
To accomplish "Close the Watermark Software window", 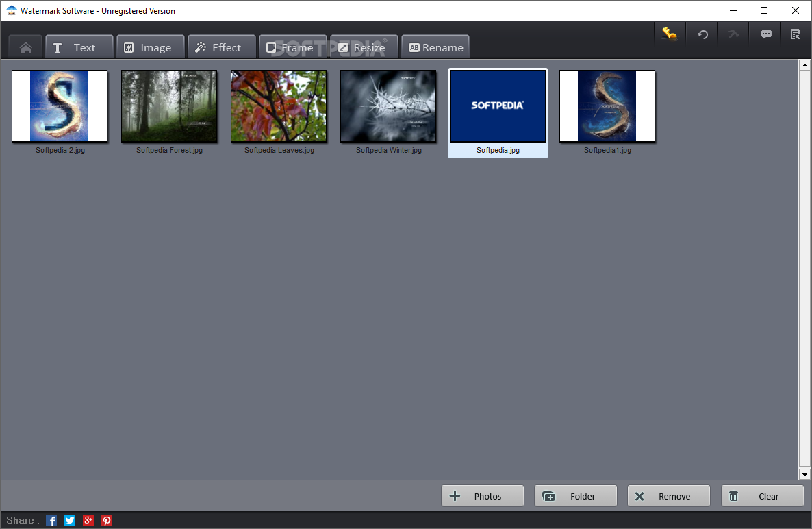I will coord(796,10).
